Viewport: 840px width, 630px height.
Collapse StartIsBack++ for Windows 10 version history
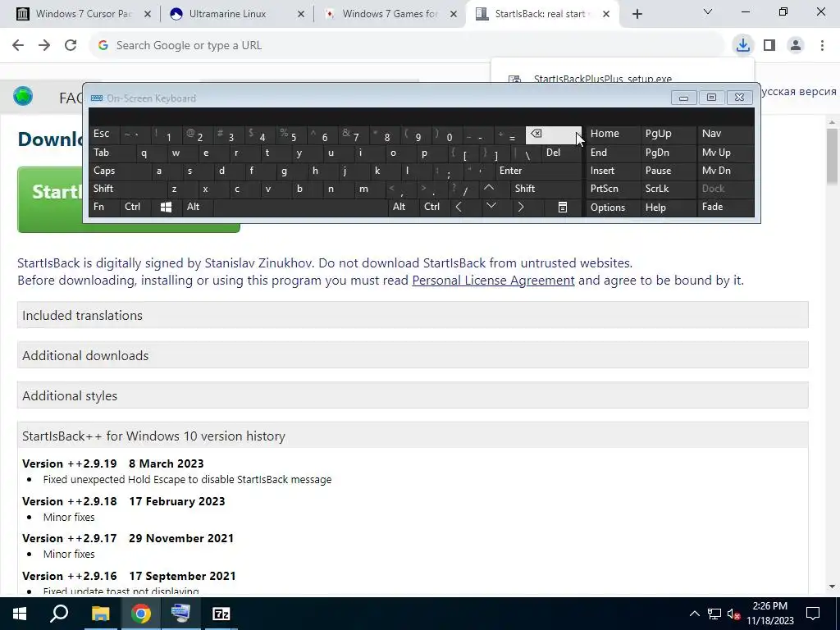[413, 436]
